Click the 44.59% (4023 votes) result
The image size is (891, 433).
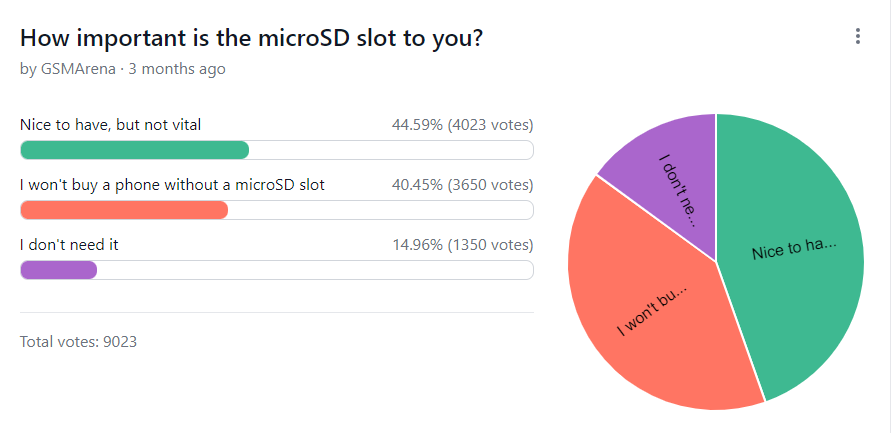(462, 125)
